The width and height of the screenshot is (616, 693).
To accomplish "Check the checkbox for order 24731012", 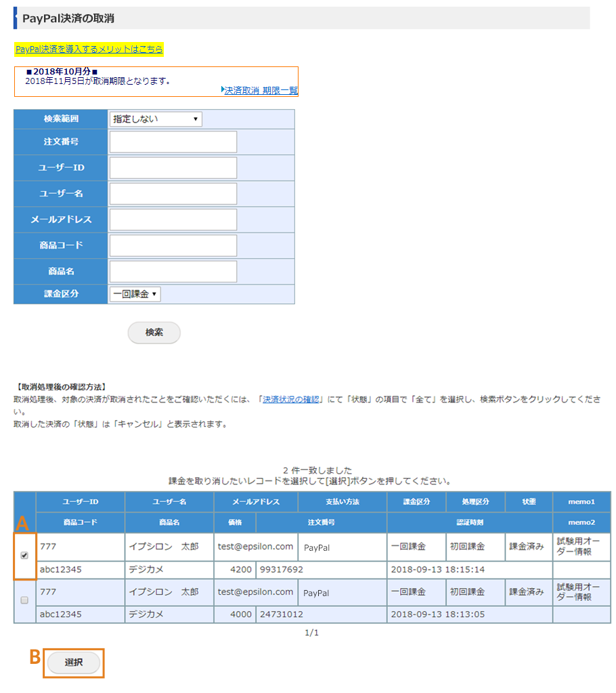I will [x=24, y=600].
